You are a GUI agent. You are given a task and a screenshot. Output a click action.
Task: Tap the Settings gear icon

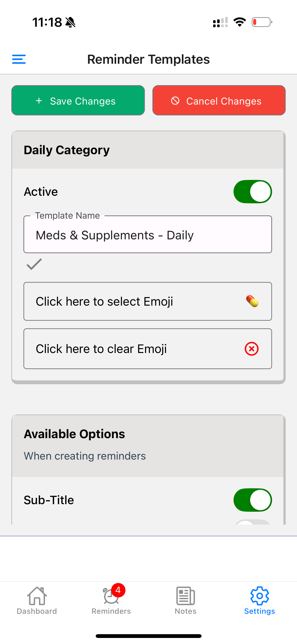click(259, 596)
